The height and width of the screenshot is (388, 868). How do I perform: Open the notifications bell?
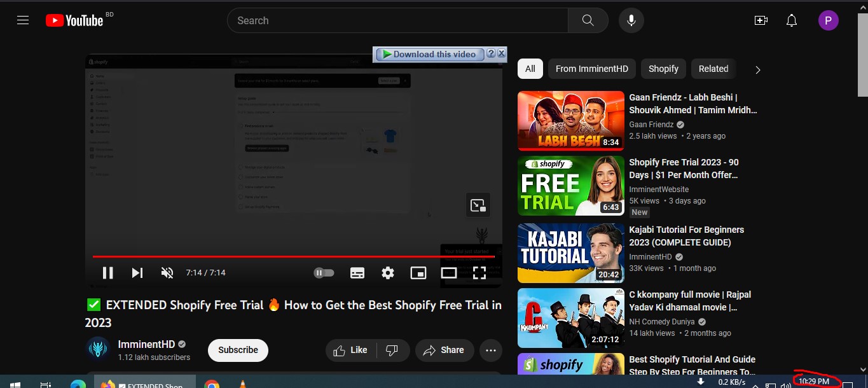point(792,20)
